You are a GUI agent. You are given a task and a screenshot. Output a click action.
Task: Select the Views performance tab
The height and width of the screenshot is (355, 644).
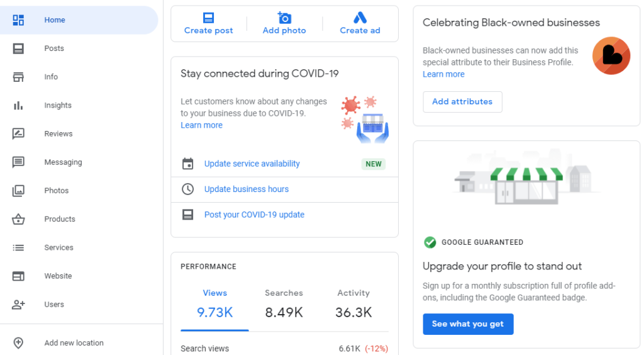tap(214, 303)
